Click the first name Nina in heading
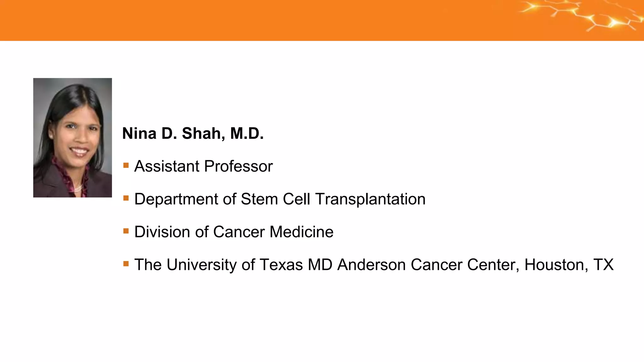Screen dimensions: 644x362 click(139, 134)
